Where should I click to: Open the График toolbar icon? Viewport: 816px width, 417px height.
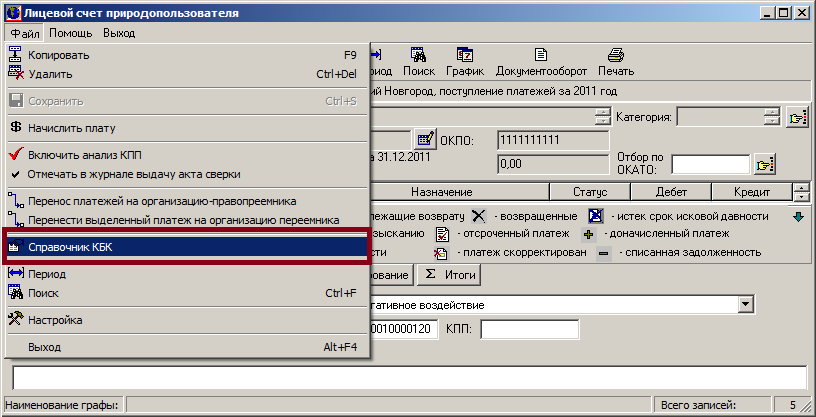465,56
